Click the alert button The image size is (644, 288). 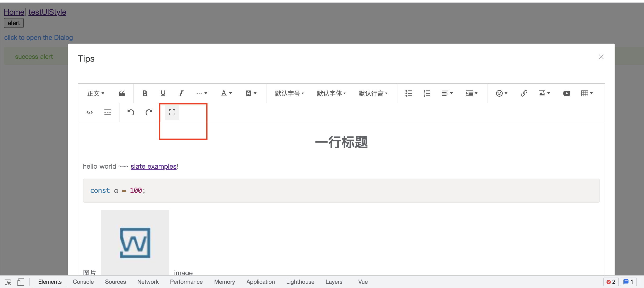point(14,23)
